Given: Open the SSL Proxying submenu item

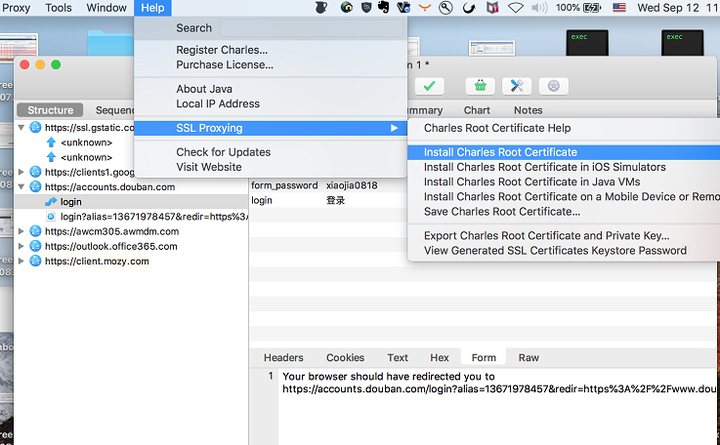Looking at the screenshot, I should click(270, 128).
